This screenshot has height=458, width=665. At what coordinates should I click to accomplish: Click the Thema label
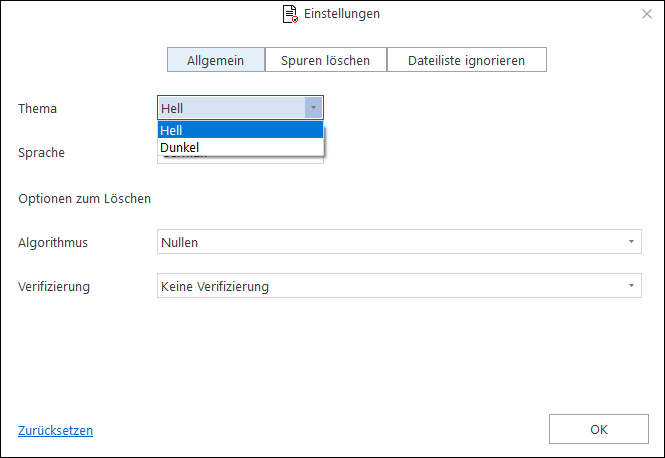(x=37, y=109)
